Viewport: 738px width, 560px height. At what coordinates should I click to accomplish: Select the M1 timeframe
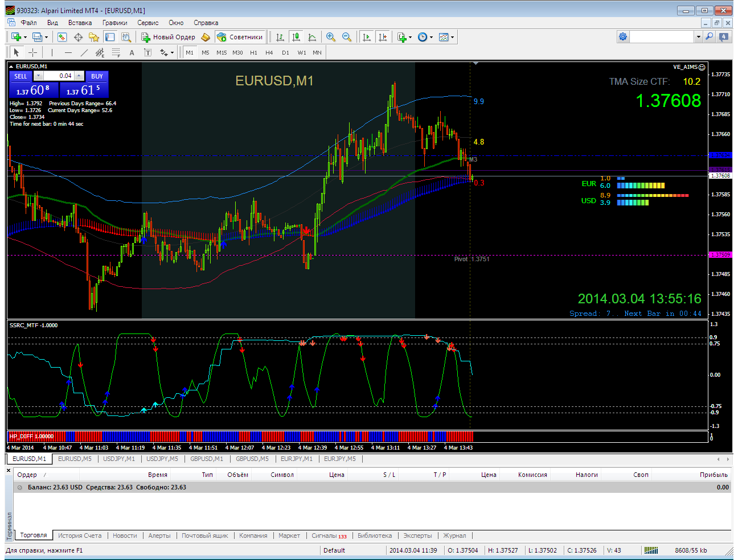click(190, 52)
